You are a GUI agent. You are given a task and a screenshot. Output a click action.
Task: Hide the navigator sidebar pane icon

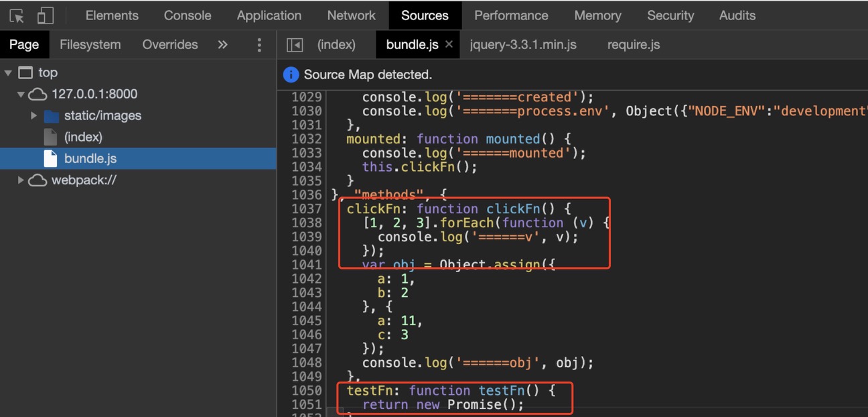pyautogui.click(x=295, y=45)
